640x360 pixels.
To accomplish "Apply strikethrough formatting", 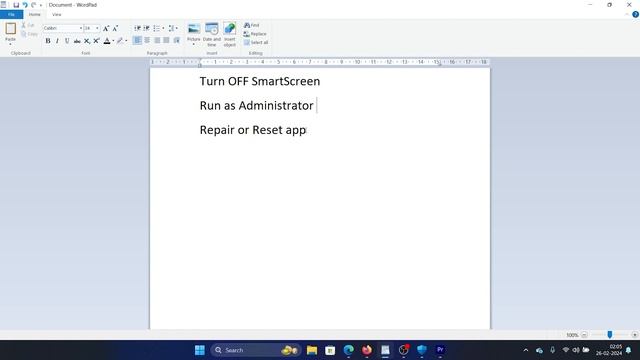I will pos(77,41).
